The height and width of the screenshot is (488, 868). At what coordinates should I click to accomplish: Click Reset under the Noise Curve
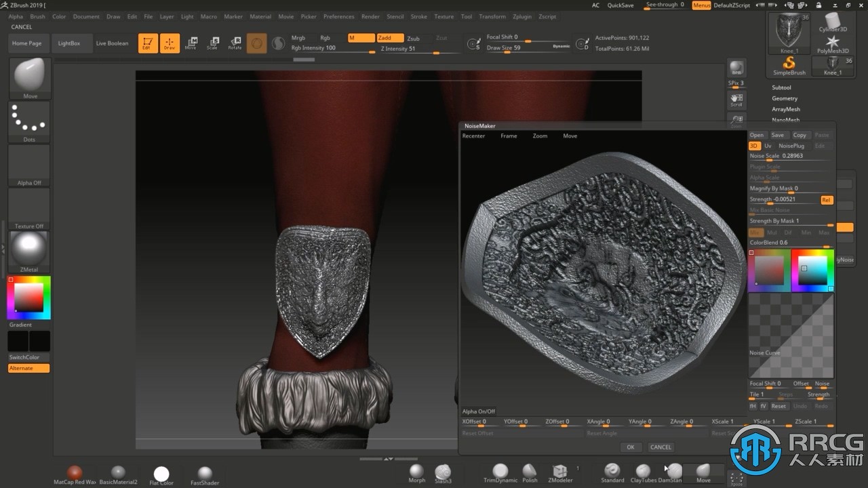click(778, 406)
